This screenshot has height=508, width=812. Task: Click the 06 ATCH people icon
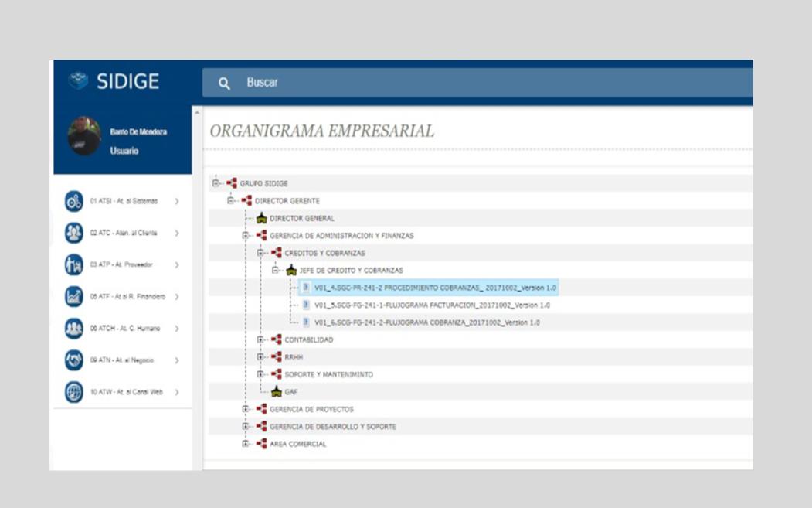(73, 328)
